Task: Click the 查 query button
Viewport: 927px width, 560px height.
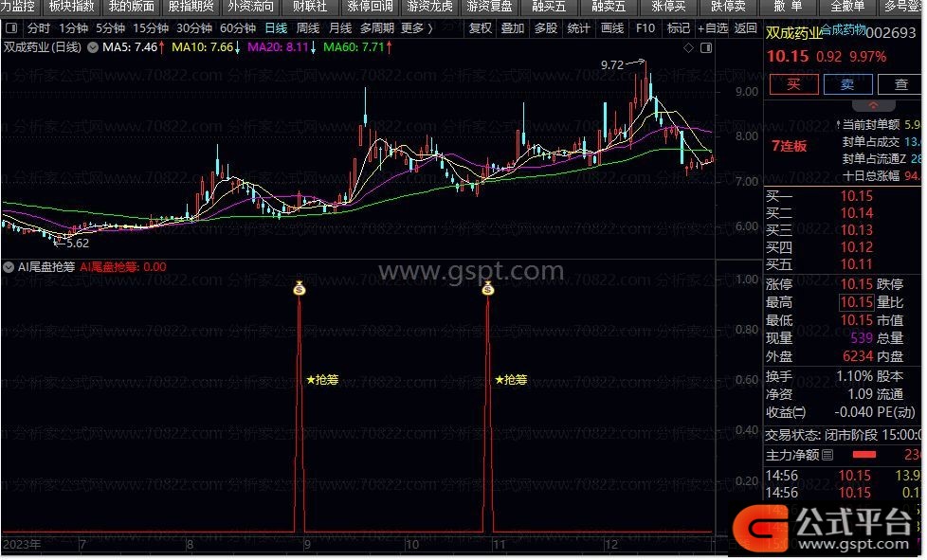Action: [x=900, y=84]
